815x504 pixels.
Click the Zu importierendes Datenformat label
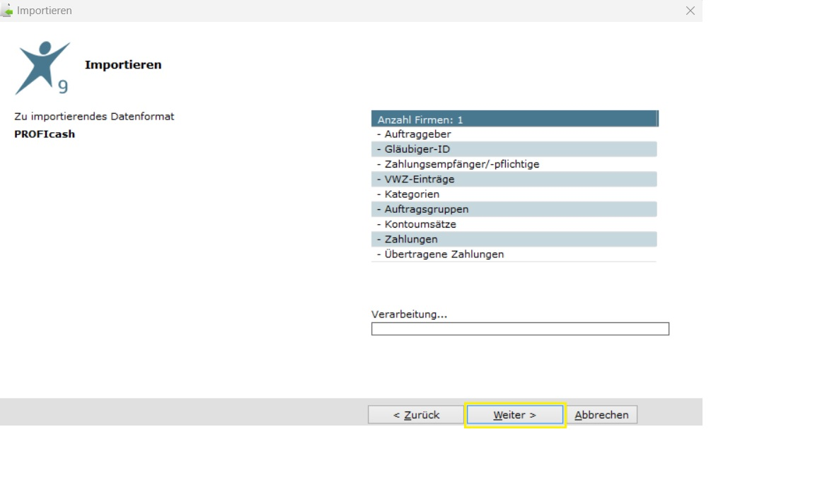94,117
